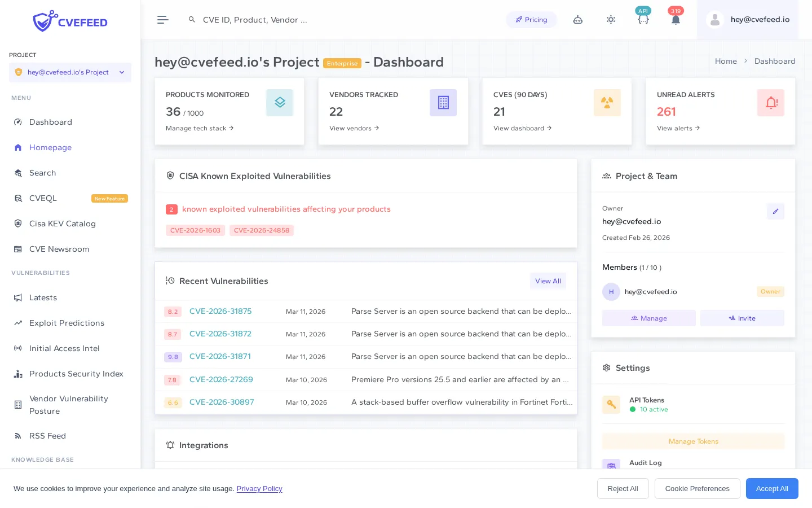Edit project owner with the pencil icon
The image size is (812, 508).
[x=775, y=211]
